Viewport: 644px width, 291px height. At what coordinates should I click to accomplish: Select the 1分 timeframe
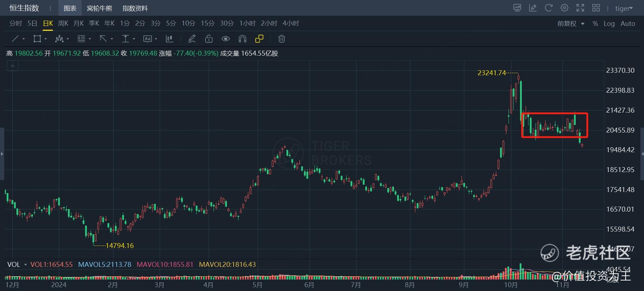(125, 23)
